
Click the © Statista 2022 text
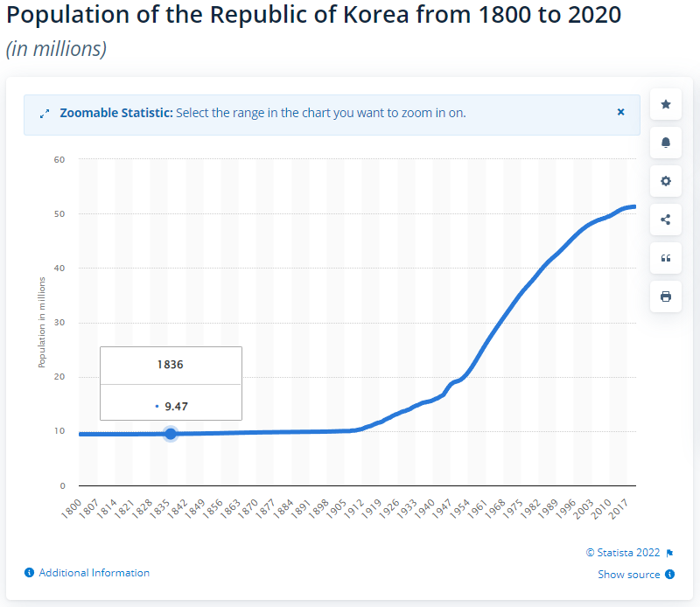(624, 553)
